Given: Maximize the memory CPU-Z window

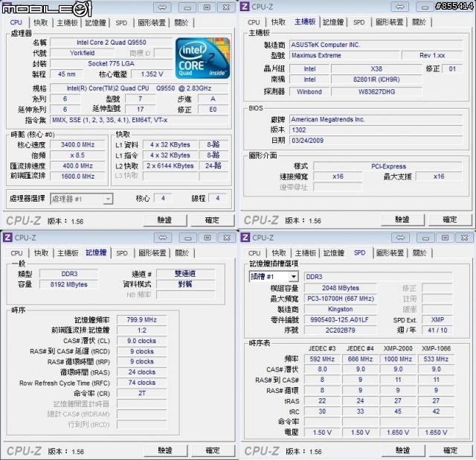Looking at the screenshot, I should pyautogui.click(x=208, y=237).
